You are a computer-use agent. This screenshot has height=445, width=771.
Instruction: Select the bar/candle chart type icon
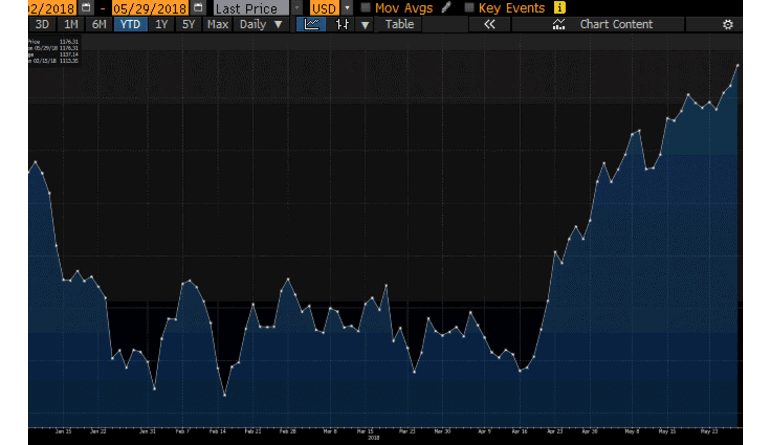click(x=342, y=24)
